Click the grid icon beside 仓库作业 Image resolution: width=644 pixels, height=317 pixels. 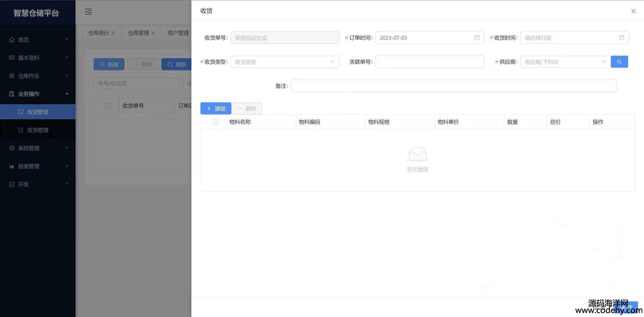(12, 76)
